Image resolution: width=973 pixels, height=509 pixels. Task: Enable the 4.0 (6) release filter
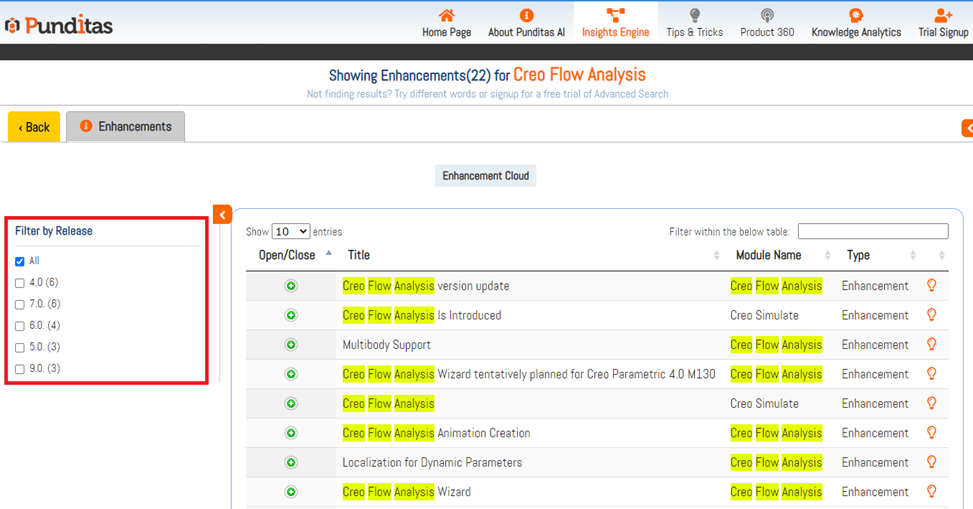(20, 283)
